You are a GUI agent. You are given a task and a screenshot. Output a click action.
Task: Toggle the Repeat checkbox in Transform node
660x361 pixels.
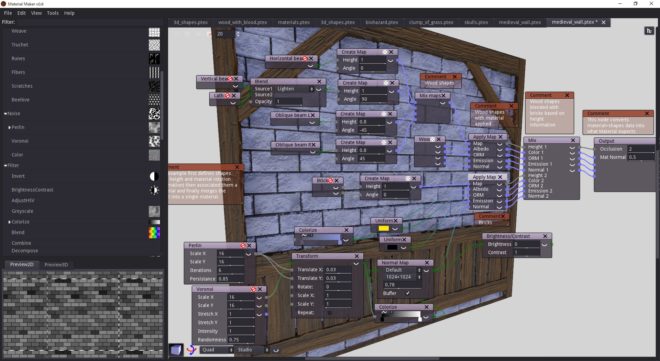click(x=329, y=313)
